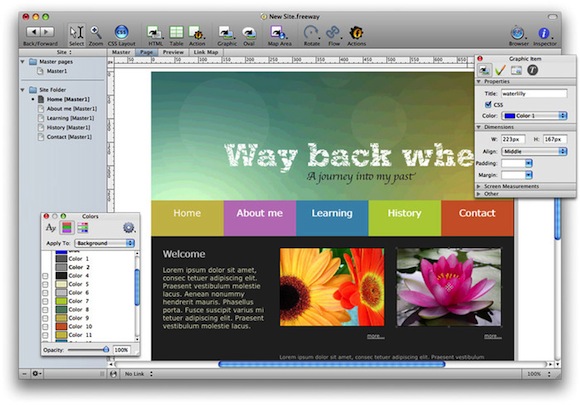The height and width of the screenshot is (405, 580).
Task: Toggle the CSS checkbox in Inspector
Action: [488, 105]
